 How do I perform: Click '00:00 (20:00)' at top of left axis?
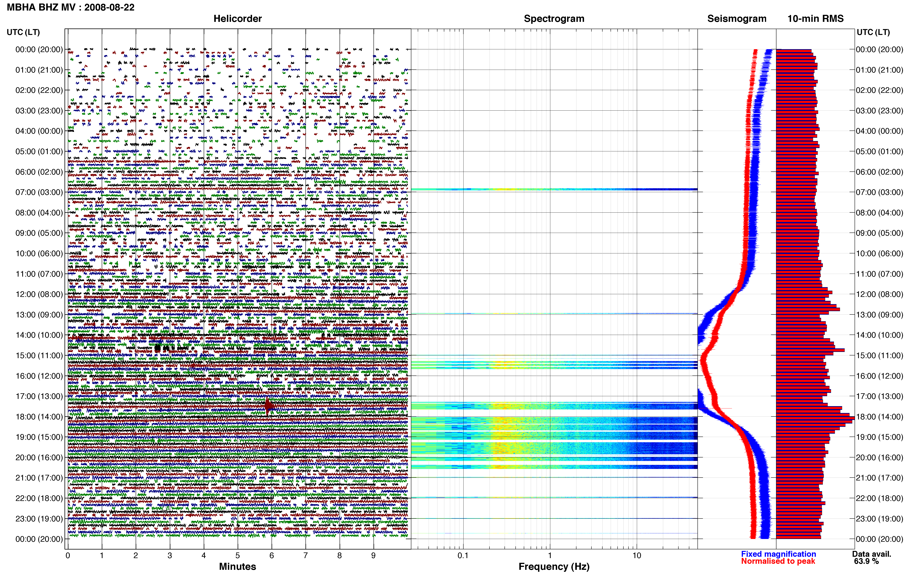39,49
